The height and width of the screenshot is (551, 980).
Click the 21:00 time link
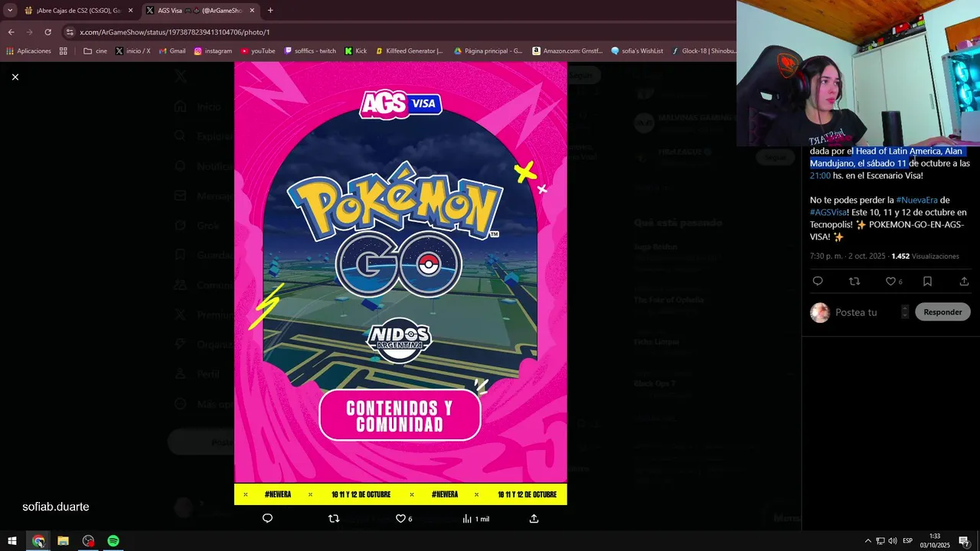pos(820,175)
